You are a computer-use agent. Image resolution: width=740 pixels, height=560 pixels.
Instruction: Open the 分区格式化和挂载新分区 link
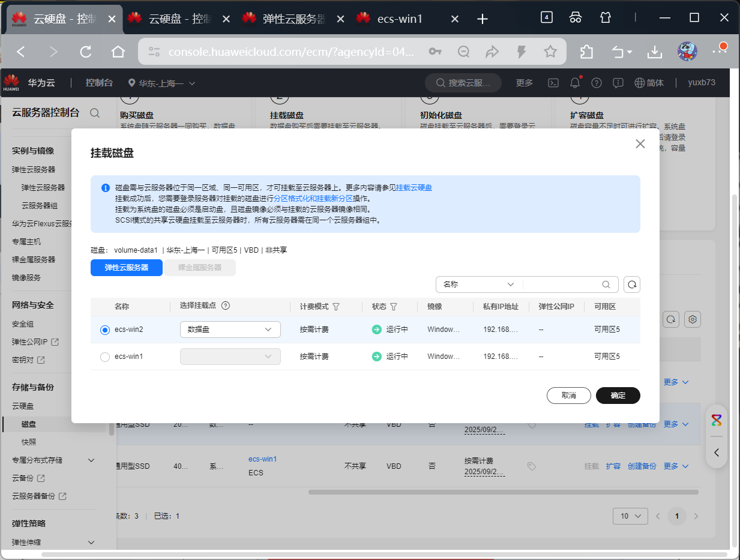pyautogui.click(x=313, y=198)
